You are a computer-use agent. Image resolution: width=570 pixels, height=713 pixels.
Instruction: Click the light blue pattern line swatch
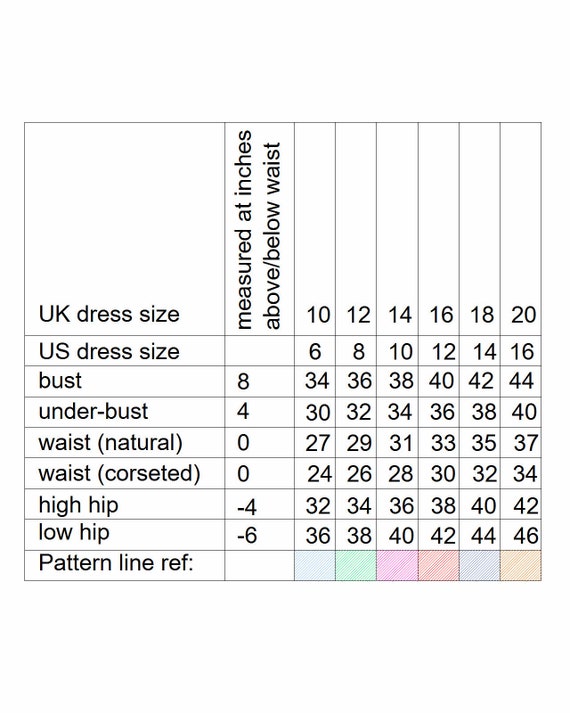pos(315,565)
